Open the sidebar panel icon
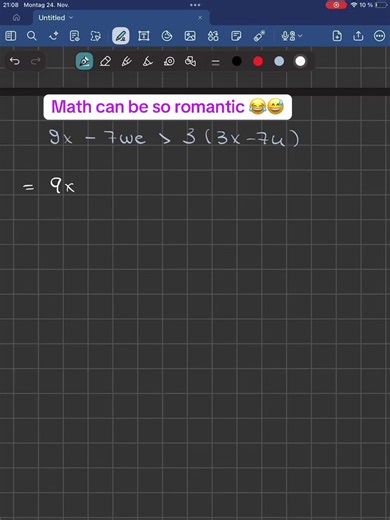This screenshot has width=390, height=520. click(x=10, y=36)
